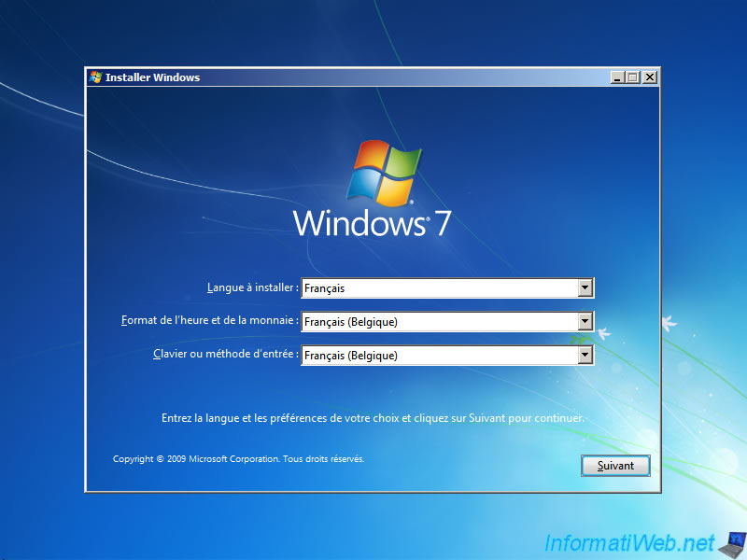Open the Langue à installer dropdown arrow

[x=585, y=287]
